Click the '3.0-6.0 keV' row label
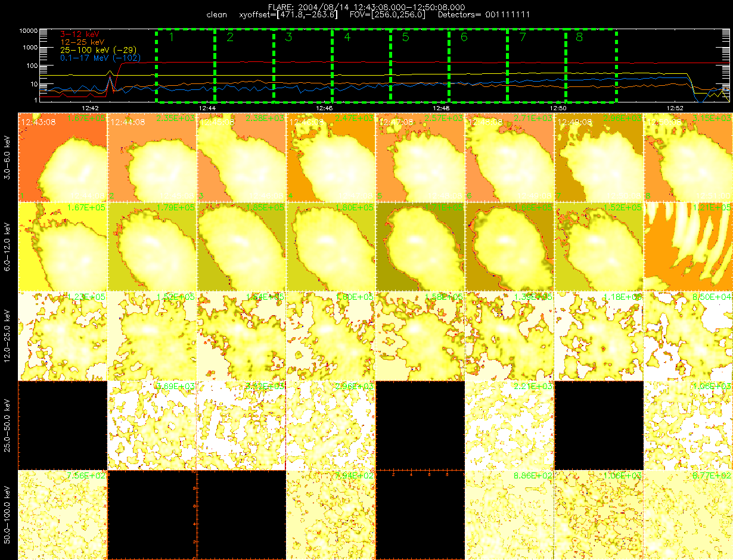 [8, 157]
